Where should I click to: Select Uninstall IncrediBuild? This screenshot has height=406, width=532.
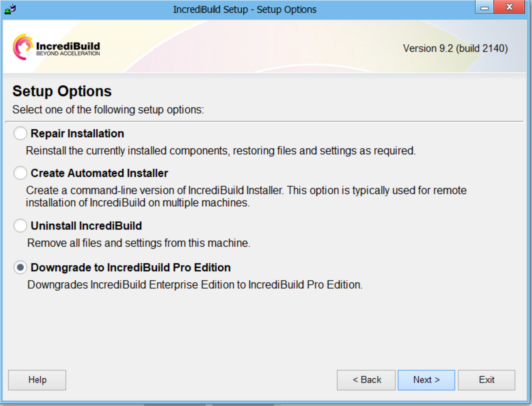(x=20, y=226)
